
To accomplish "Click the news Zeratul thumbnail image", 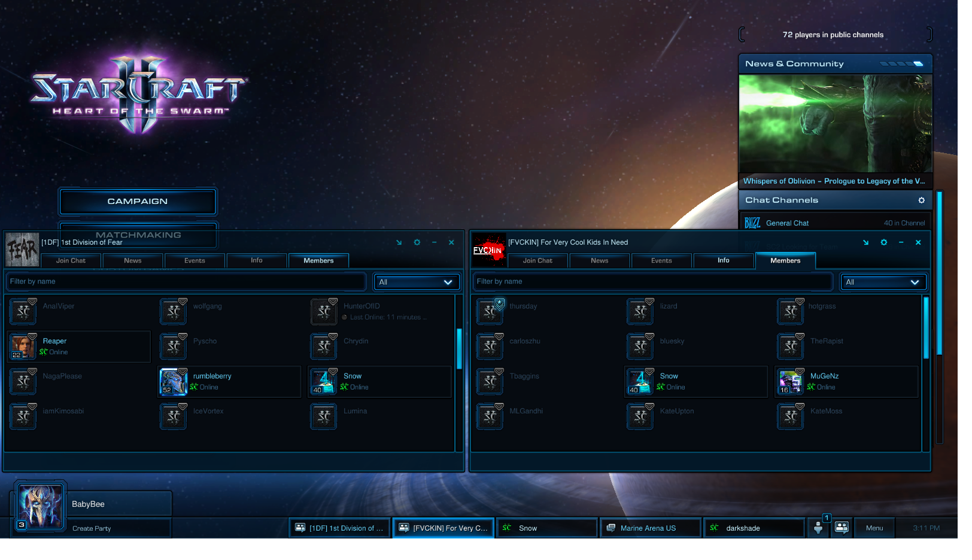I will pos(836,124).
